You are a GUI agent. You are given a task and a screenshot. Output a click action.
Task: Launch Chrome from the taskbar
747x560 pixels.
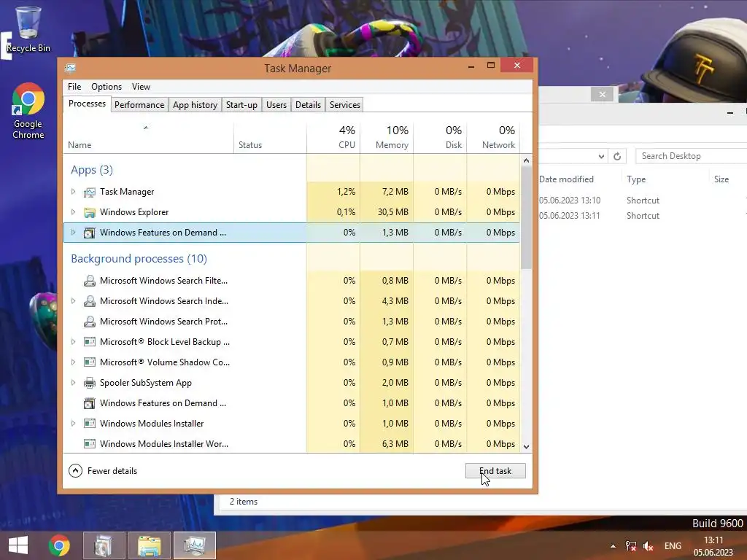click(x=59, y=545)
